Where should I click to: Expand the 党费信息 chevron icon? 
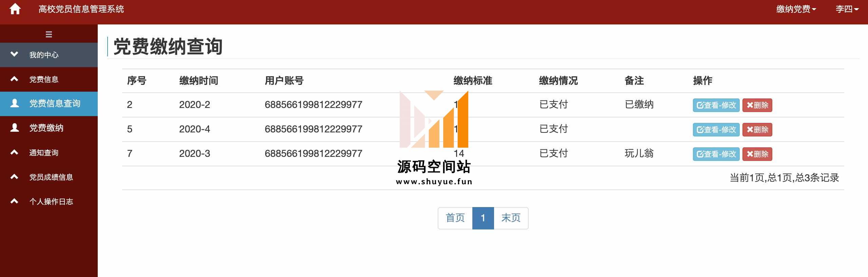14,79
